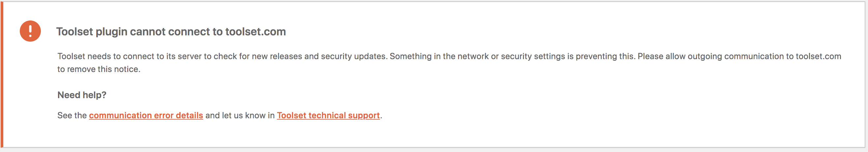Image resolution: width=868 pixels, height=152 pixels.
Task: Click the 'Need help?' subheading
Action: pyautogui.click(x=82, y=95)
